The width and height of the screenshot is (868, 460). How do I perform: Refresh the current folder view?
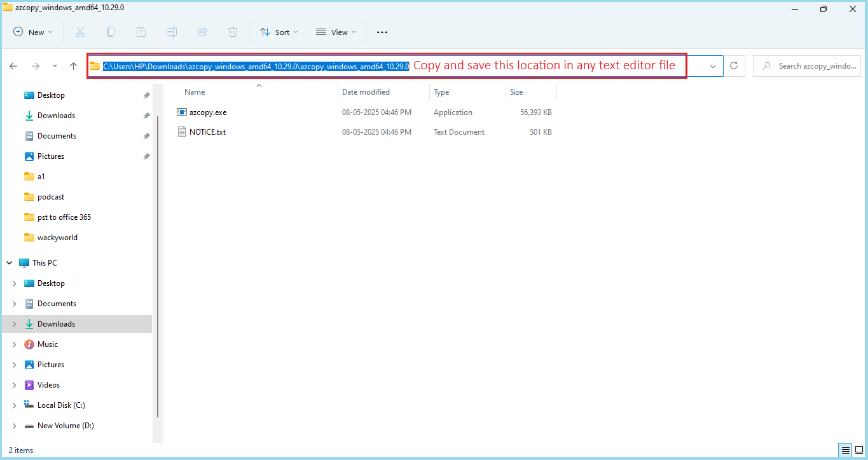click(x=734, y=65)
